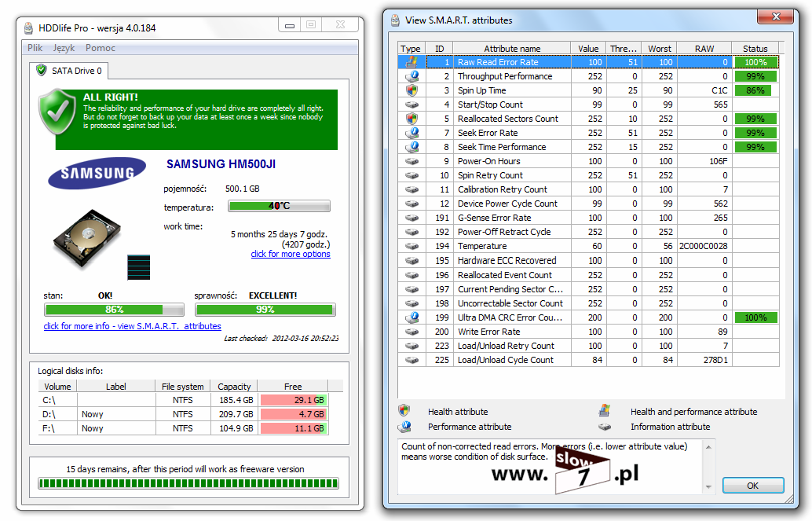Click the Seek Time Performance type icon
812x521 pixels.
coord(412,147)
